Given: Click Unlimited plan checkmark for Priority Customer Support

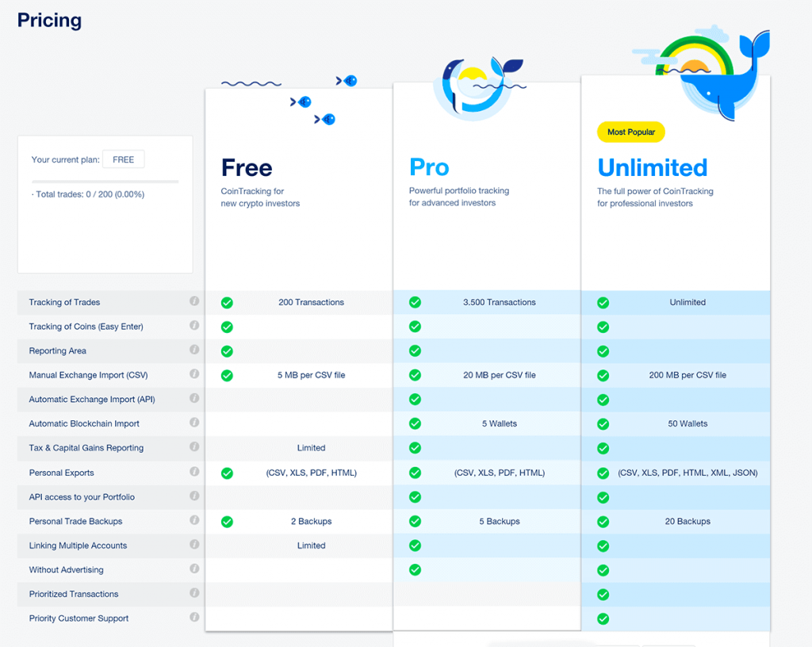Looking at the screenshot, I should click(603, 619).
